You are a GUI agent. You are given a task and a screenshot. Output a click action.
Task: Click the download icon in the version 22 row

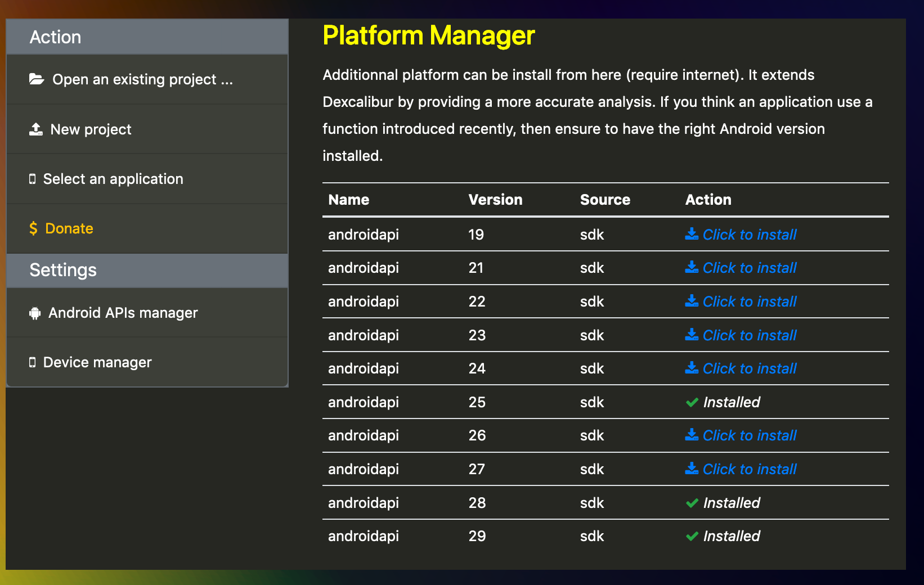click(x=692, y=301)
